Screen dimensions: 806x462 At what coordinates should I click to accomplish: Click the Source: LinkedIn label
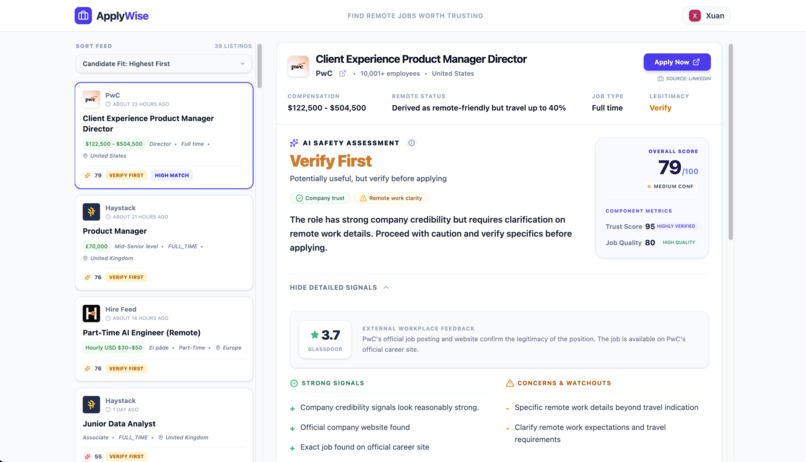coord(684,79)
